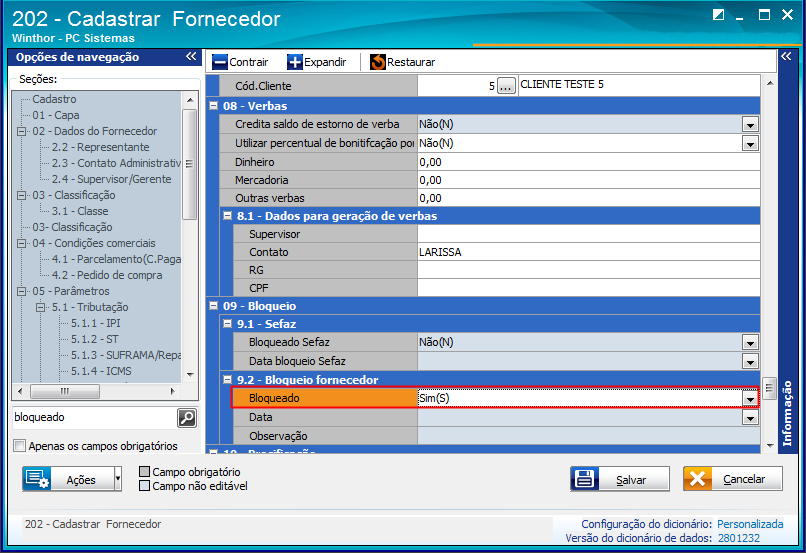This screenshot has height=553, width=806.
Task: Click the Salvar button
Action: [620, 479]
